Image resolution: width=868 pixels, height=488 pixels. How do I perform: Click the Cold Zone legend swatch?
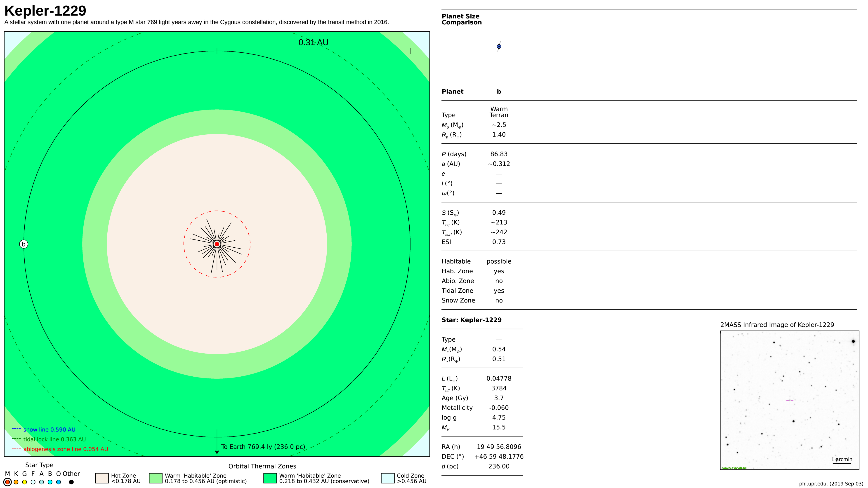coord(387,478)
